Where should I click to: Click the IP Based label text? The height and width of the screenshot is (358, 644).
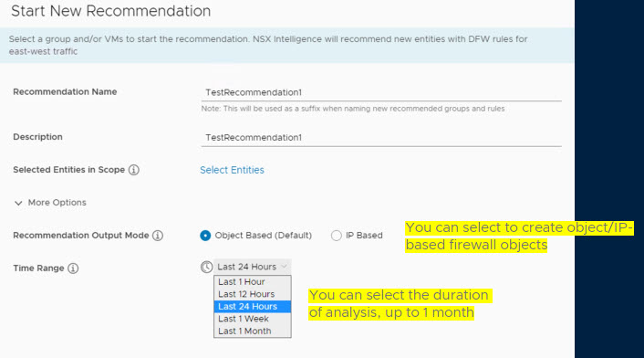coord(364,236)
